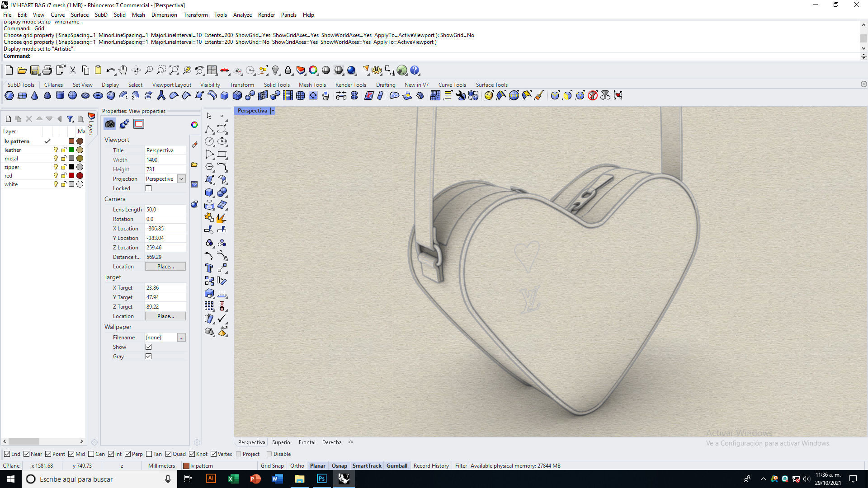Screen dimensions: 868x488
Task: Open the Help question mark icon
Action: click(x=415, y=70)
